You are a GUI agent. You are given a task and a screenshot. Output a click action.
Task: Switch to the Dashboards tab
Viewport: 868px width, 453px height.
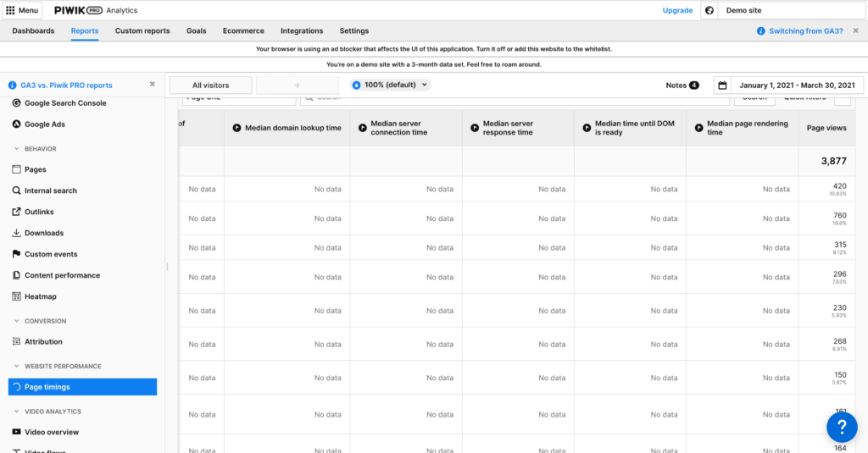(33, 31)
